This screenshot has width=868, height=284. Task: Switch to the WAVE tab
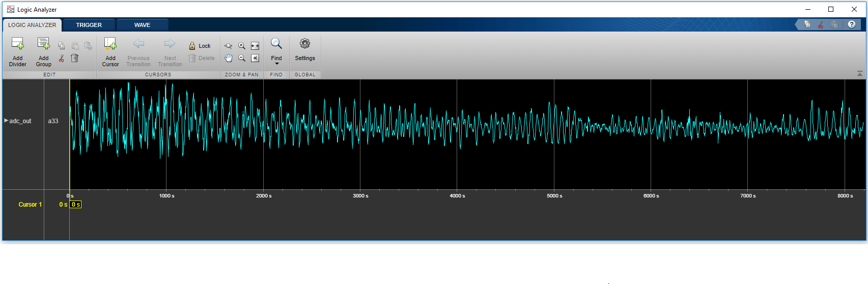pos(142,25)
